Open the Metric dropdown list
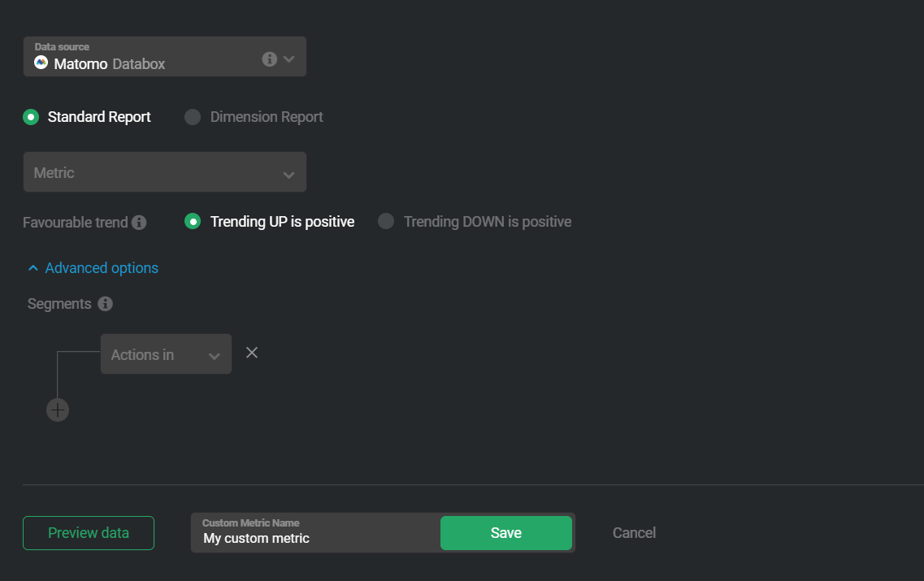Viewport: 924px width, 581px height. (x=165, y=172)
